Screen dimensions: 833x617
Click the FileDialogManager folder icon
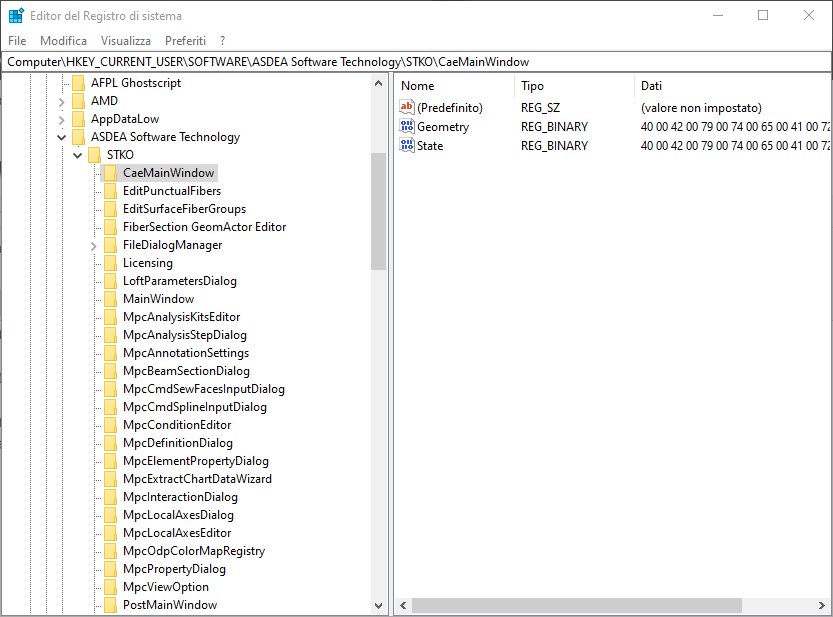point(110,245)
